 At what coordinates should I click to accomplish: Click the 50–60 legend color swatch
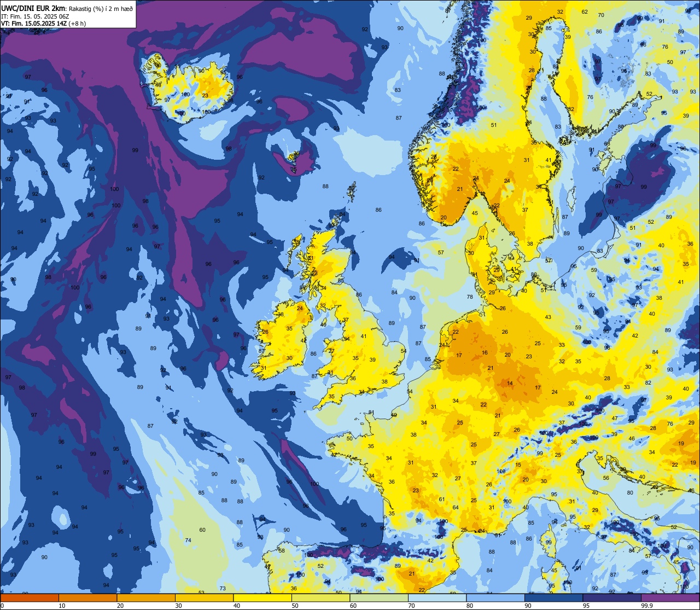320,597
